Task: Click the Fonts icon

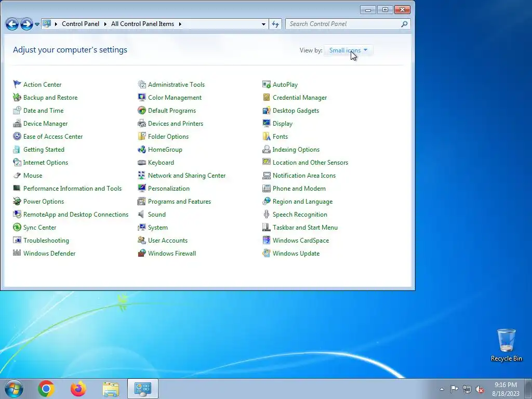Action: click(267, 137)
